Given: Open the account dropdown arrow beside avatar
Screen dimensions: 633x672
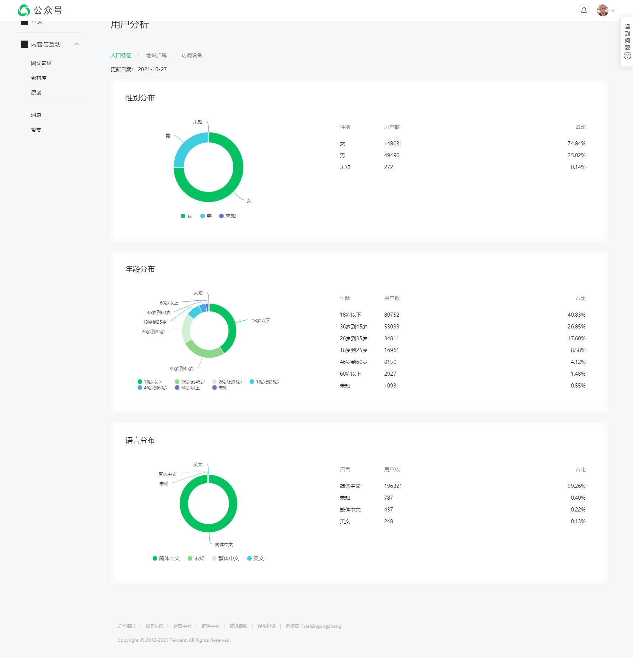Looking at the screenshot, I should tap(613, 11).
